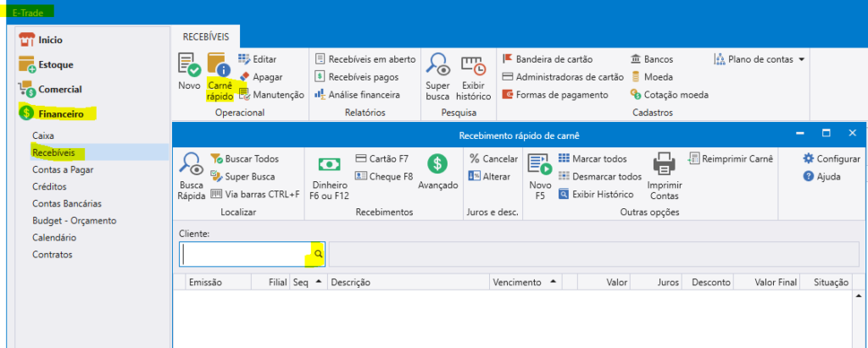Select the RECEBÍVEIS ribbon tab
This screenshot has width=868, height=348.
point(206,37)
